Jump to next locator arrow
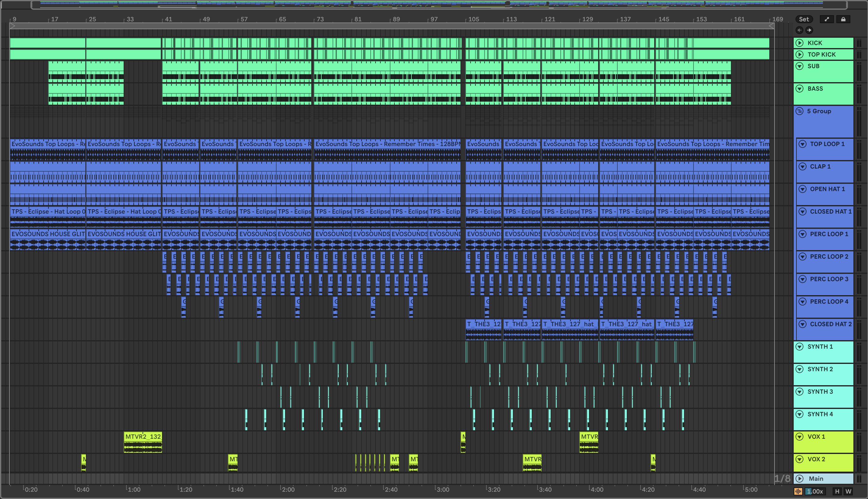Image resolution: width=868 pixels, height=499 pixels. (x=809, y=30)
